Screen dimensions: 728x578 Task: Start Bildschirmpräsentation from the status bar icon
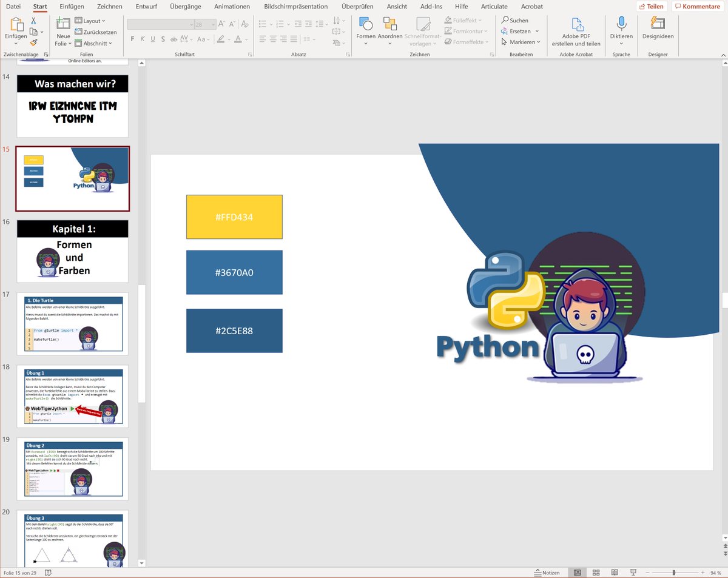(633, 573)
